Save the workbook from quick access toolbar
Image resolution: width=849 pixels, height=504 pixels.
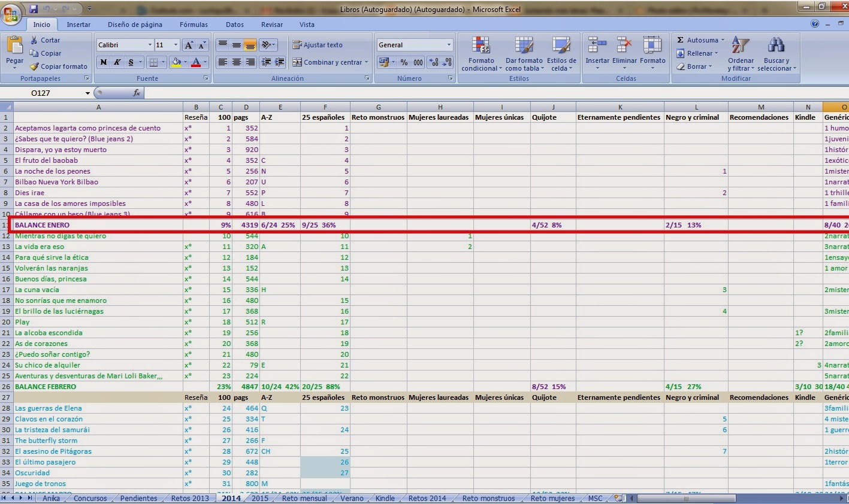34,9
